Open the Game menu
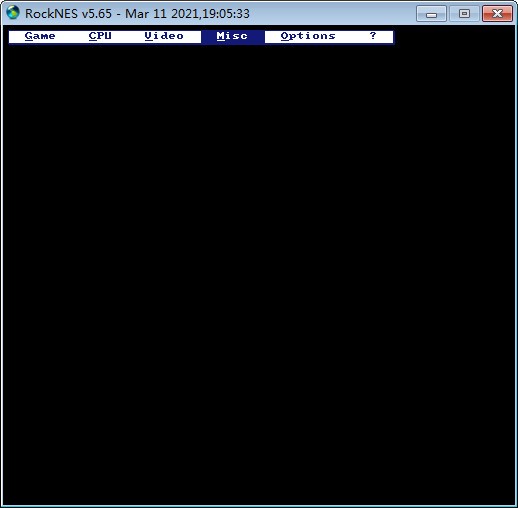 click(x=40, y=36)
